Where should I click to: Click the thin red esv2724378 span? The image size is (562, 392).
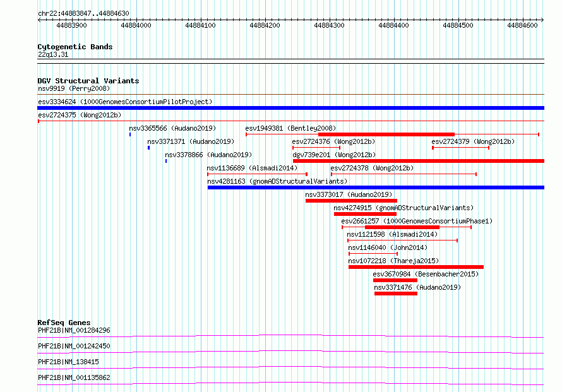[x=404, y=174]
